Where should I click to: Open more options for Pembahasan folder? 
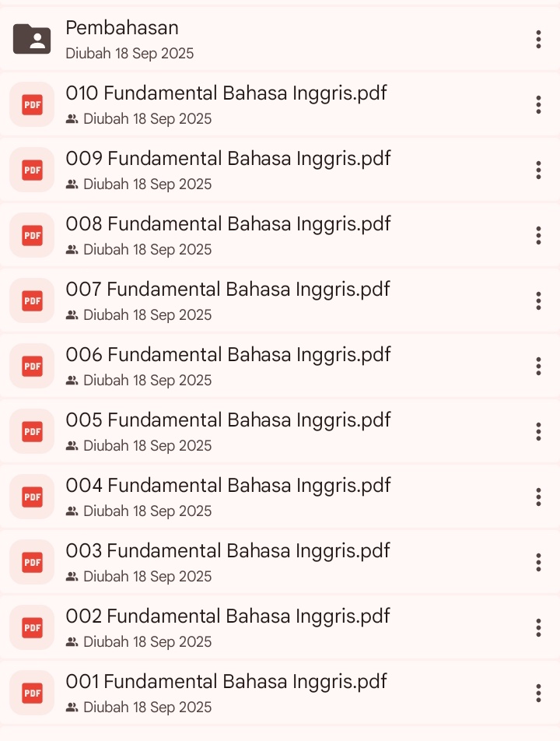(x=538, y=39)
